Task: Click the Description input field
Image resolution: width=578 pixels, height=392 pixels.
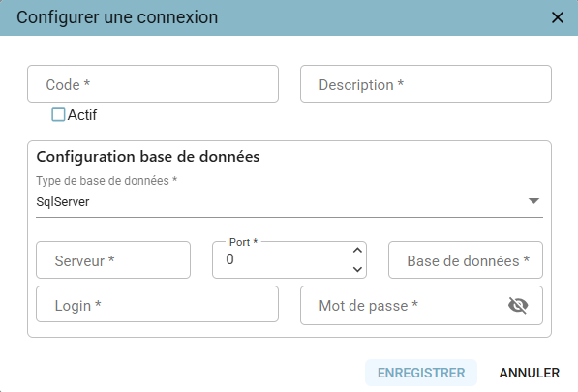Action: tap(426, 84)
